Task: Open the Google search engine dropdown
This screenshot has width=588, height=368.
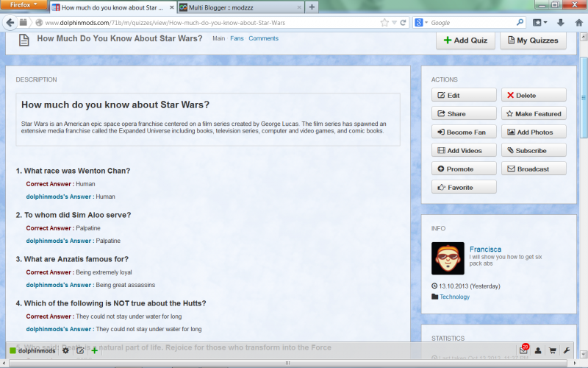Action: click(x=421, y=23)
